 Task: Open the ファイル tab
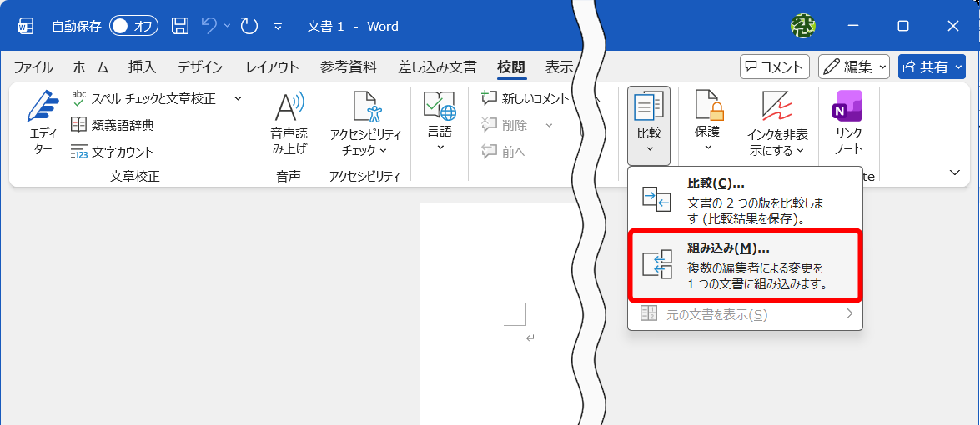(x=33, y=67)
